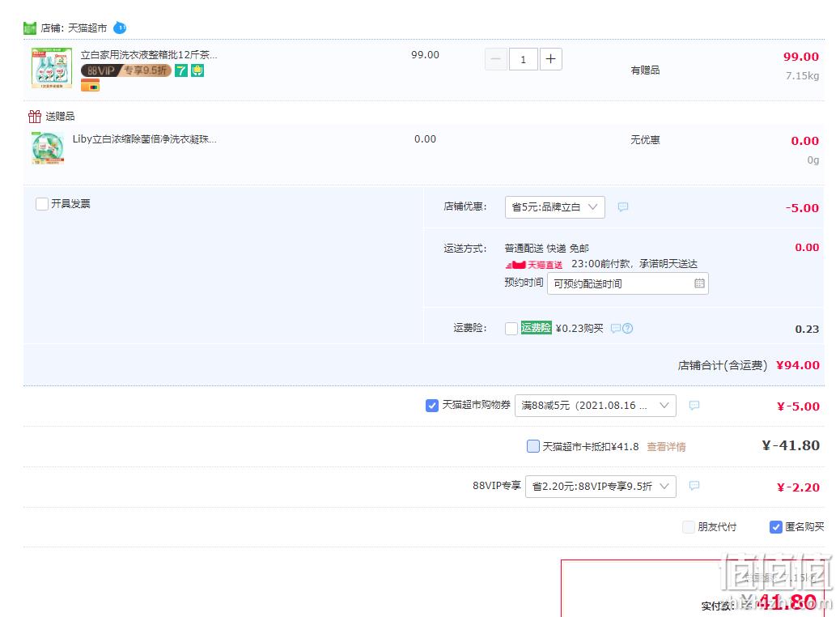This screenshot has width=840, height=617.
Task: Click the calendar icon in the delivery time field
Action: coord(699,283)
